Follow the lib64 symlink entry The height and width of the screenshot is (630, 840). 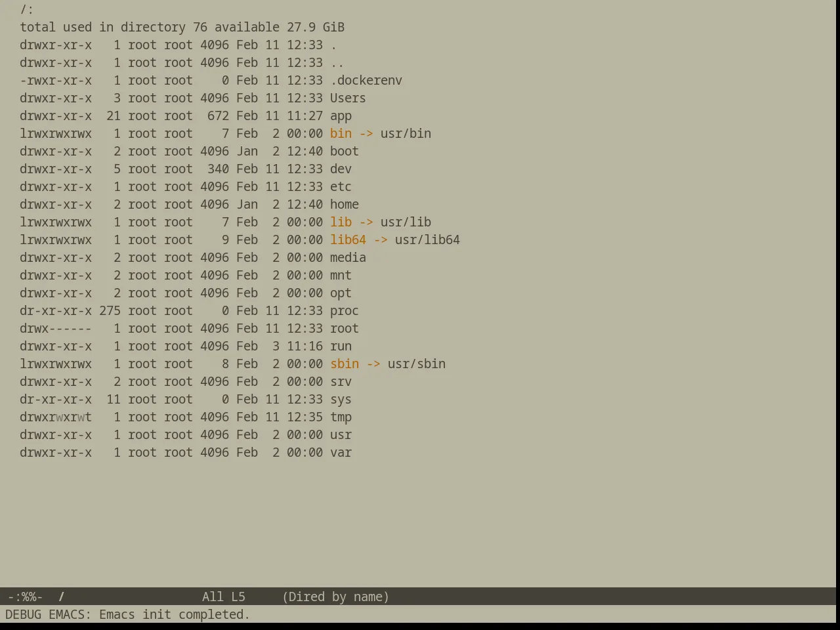[348, 240]
